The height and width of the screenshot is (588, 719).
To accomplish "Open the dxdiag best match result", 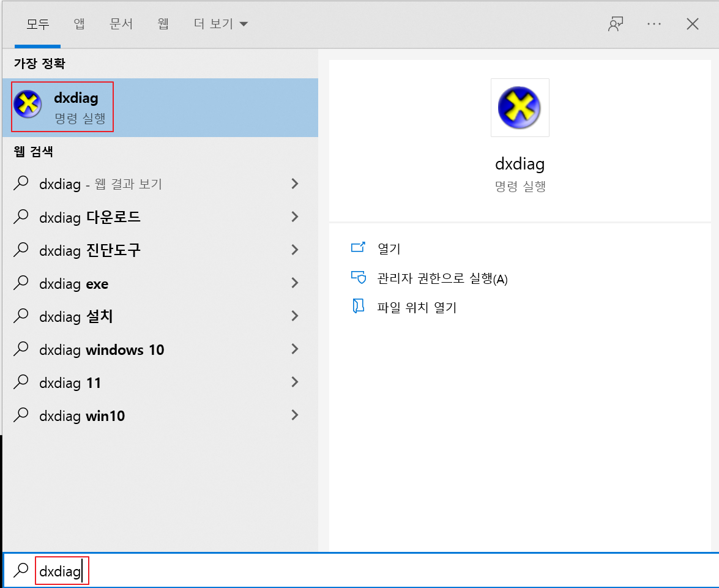I will click(160, 107).
